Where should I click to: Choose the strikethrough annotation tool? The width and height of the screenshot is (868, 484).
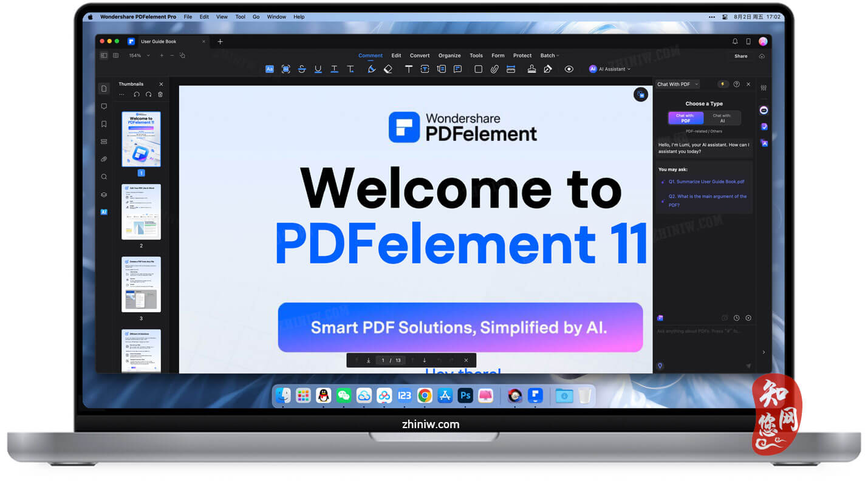[302, 69]
